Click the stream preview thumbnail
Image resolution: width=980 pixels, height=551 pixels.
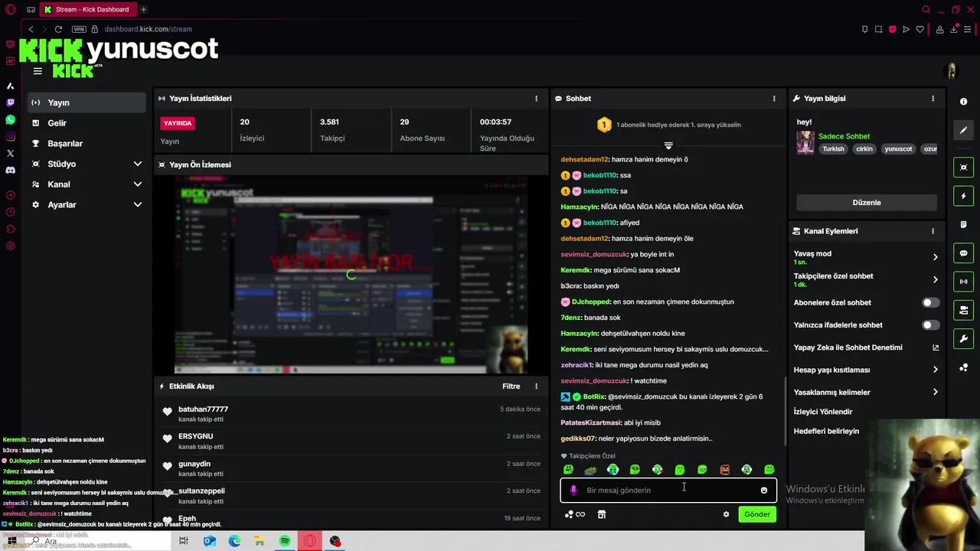pyautogui.click(x=351, y=274)
